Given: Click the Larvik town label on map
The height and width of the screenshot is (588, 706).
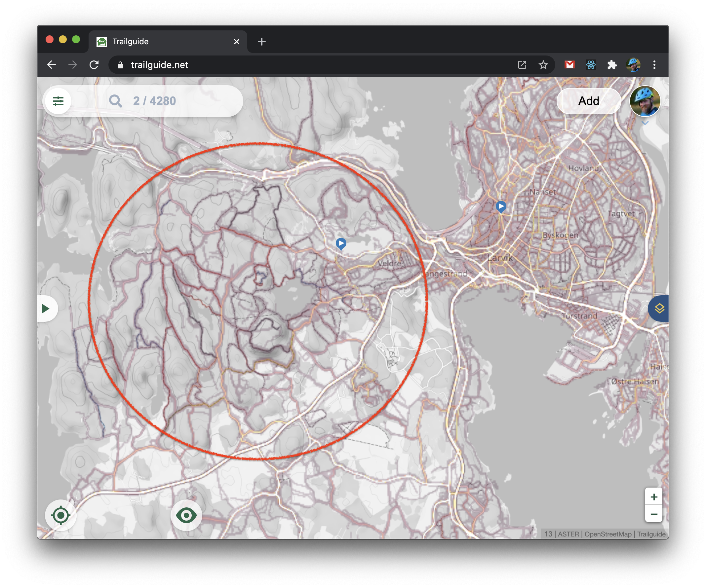Looking at the screenshot, I should pos(500,258).
